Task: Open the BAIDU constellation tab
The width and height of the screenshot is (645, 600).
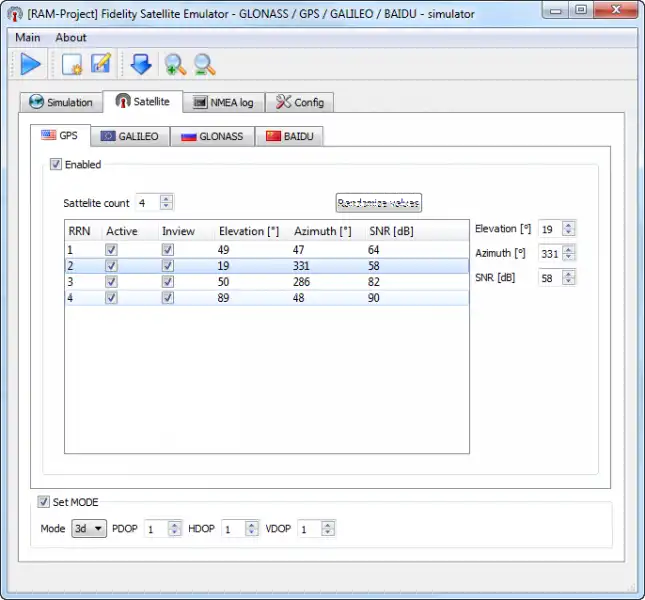Action: point(289,136)
